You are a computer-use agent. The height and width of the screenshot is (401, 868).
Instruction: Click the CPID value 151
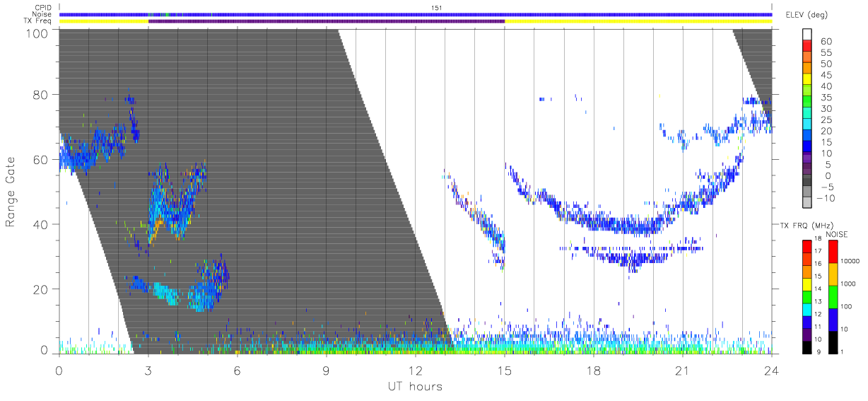pyautogui.click(x=436, y=7)
